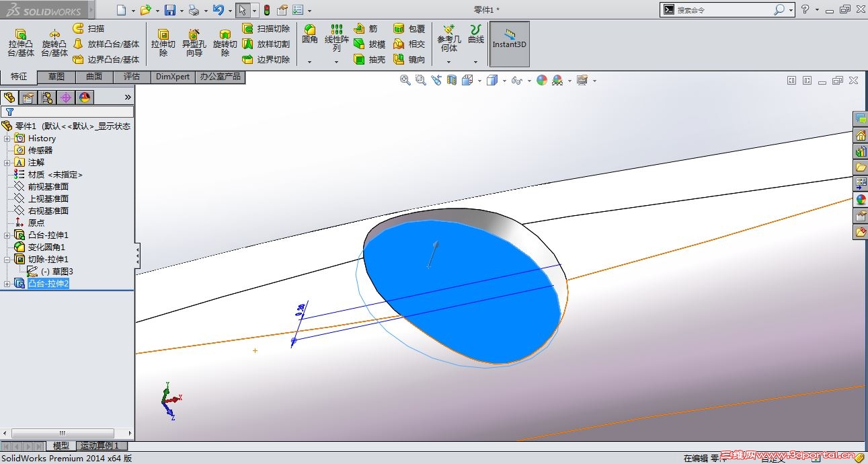Click the Save floppy disk icon
This screenshot has width=868, height=464.
pos(170,10)
